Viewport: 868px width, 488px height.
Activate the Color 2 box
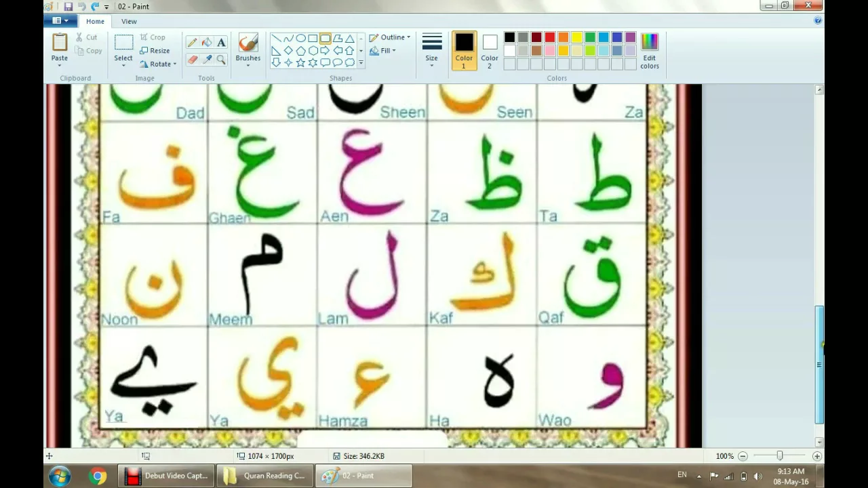click(x=490, y=50)
